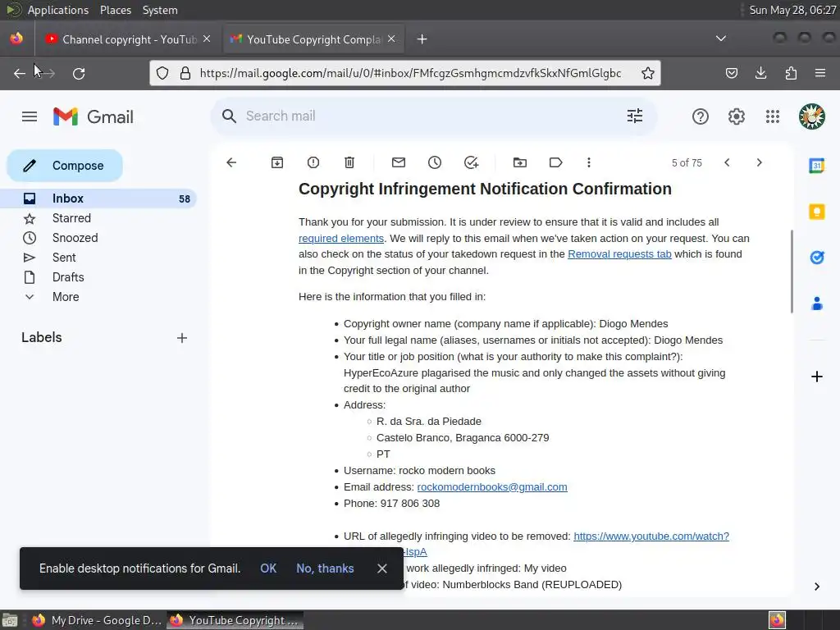The image size is (840, 630).
Task: Open Gmail Support help icon
Action: tap(701, 116)
